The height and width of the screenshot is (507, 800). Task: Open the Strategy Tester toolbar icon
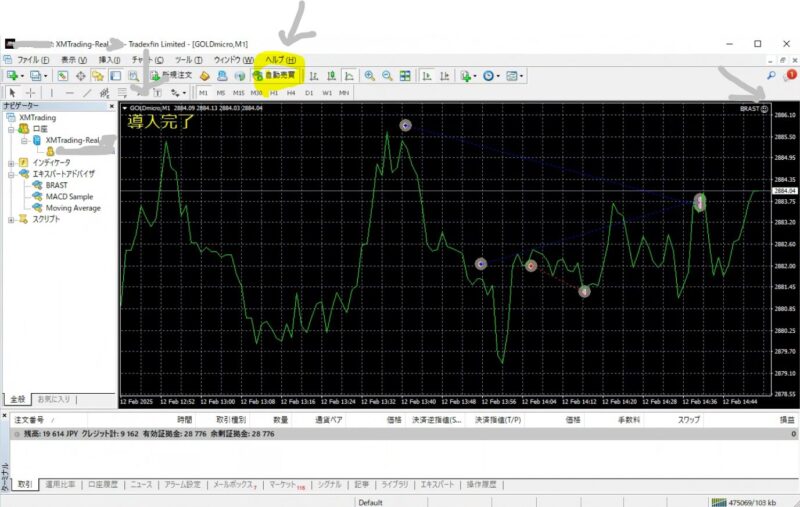click(x=134, y=76)
